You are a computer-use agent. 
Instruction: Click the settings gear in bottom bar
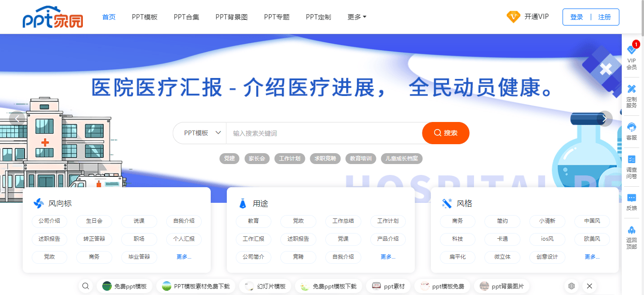[572, 286]
